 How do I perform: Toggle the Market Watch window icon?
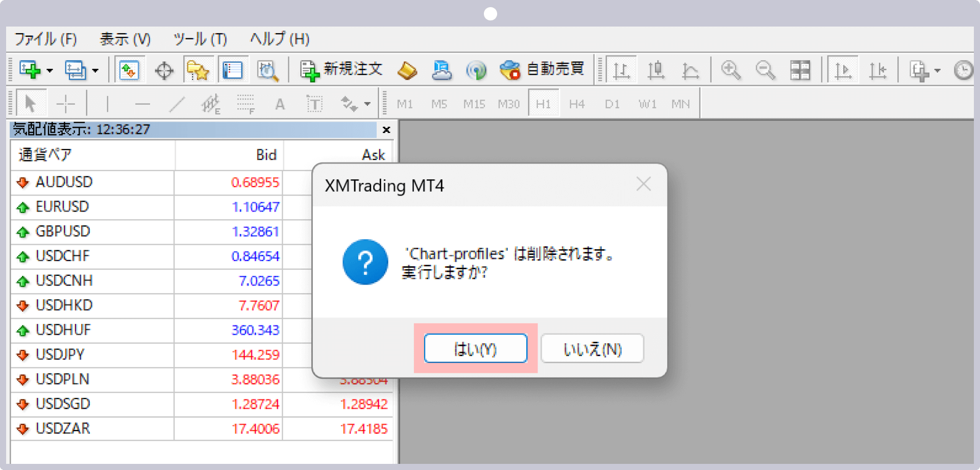pyautogui.click(x=129, y=70)
